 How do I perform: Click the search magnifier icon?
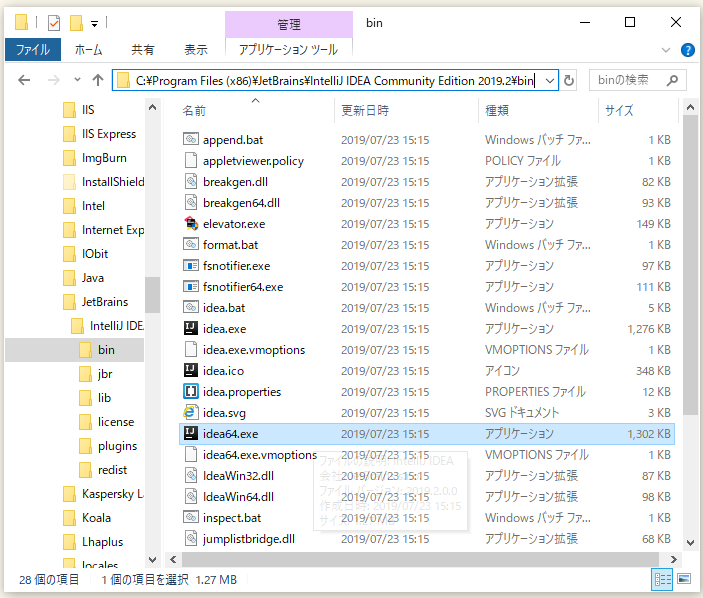click(672, 80)
